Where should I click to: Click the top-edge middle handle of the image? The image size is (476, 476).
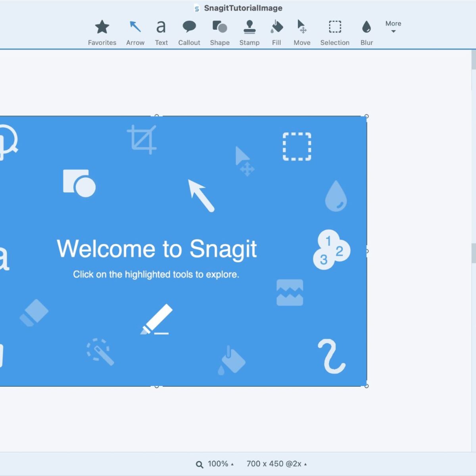157,116
